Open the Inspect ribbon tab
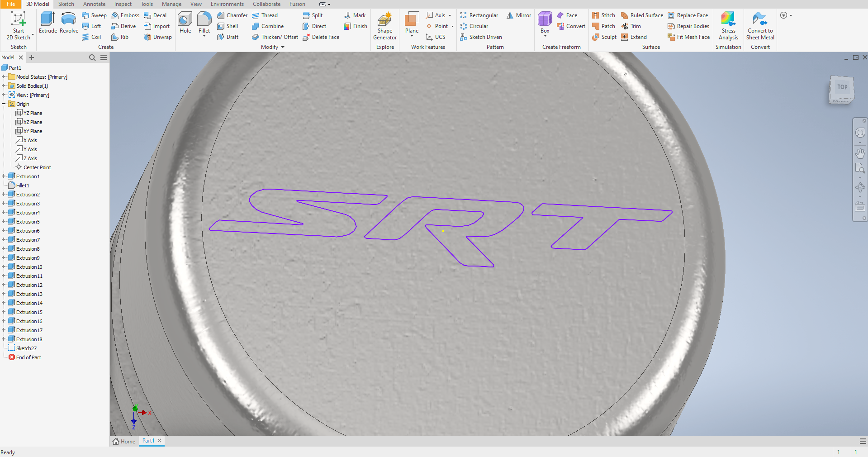 point(123,4)
